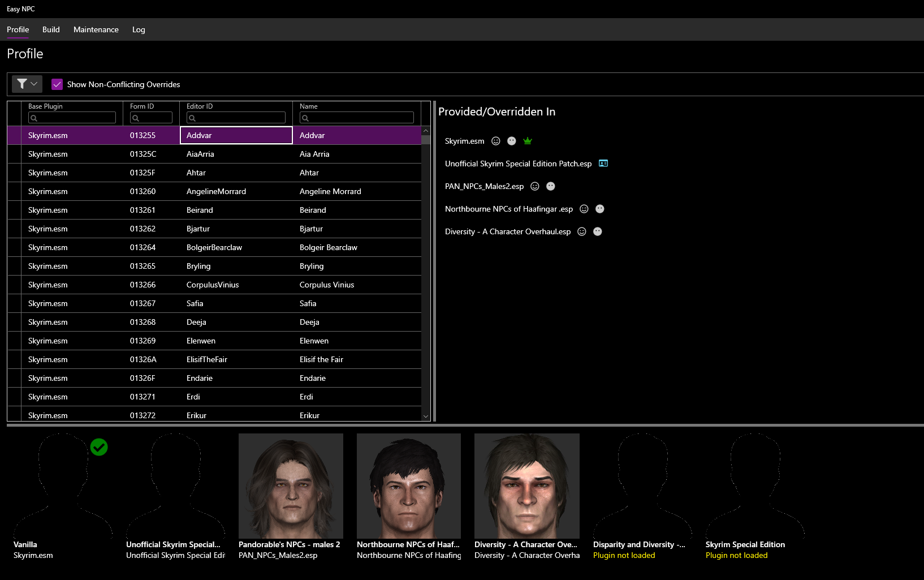Select Diversity Character Overhaul mugshot
The height and width of the screenshot is (580, 924).
coord(527,486)
